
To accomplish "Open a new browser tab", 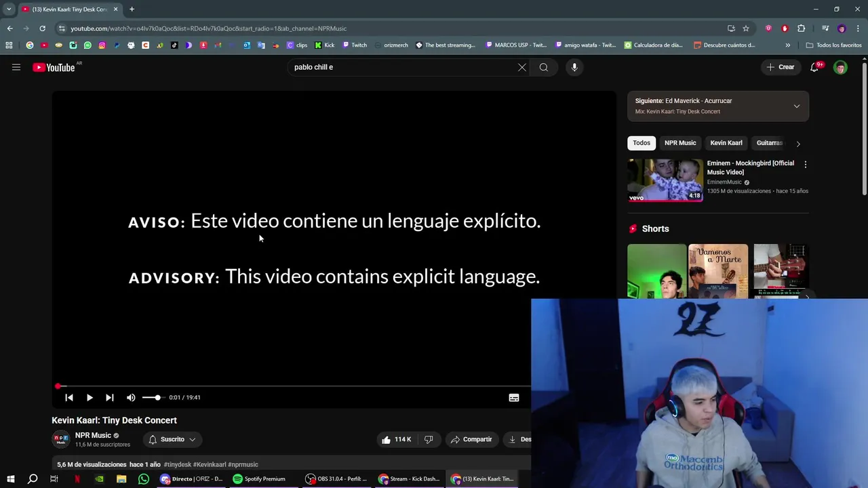I will pos(132,9).
